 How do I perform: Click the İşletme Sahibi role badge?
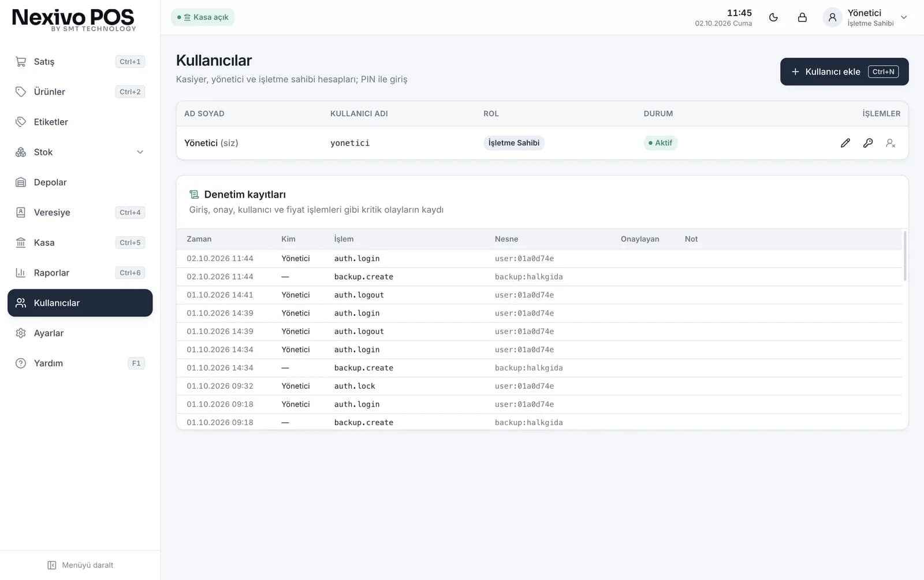click(x=514, y=143)
